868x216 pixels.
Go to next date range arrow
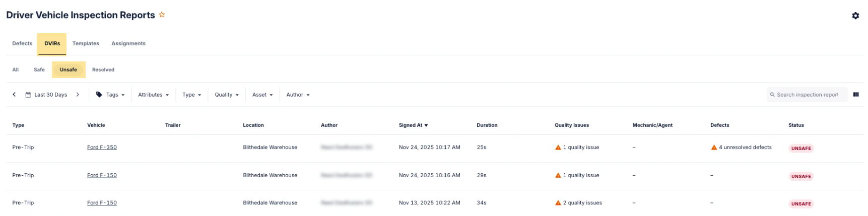[x=78, y=95]
